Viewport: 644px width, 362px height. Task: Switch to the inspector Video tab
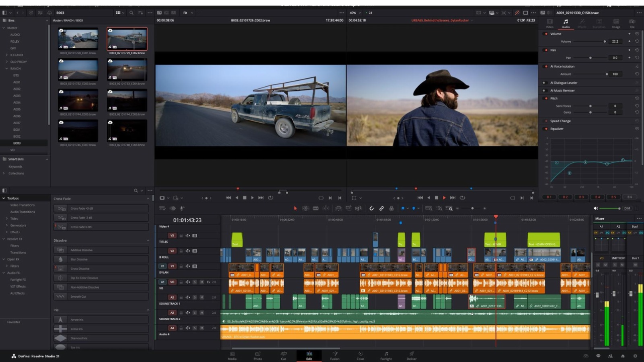tap(549, 24)
